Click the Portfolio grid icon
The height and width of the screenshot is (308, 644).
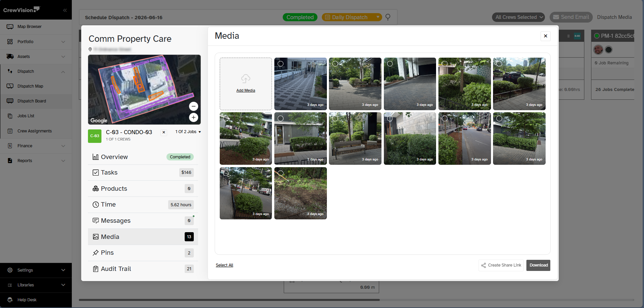coord(10,41)
